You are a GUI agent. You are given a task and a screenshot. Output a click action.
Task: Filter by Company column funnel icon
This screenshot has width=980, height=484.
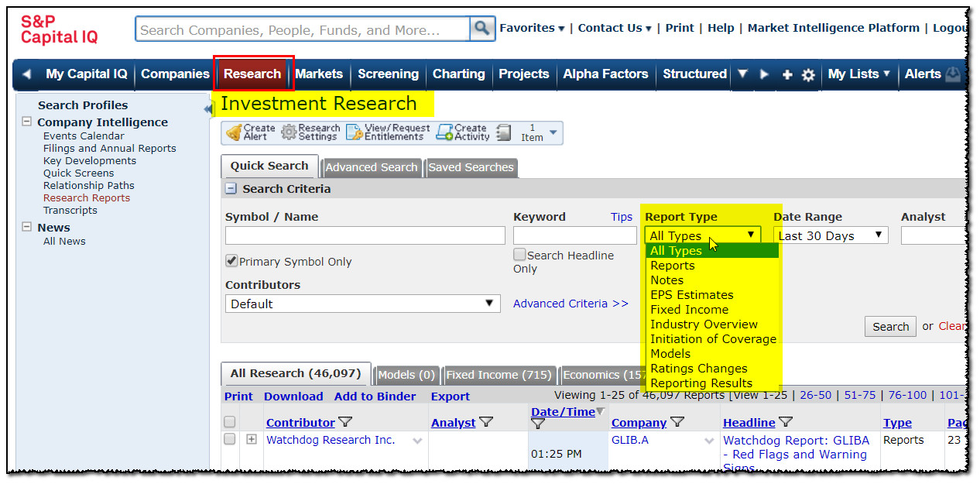tap(677, 422)
